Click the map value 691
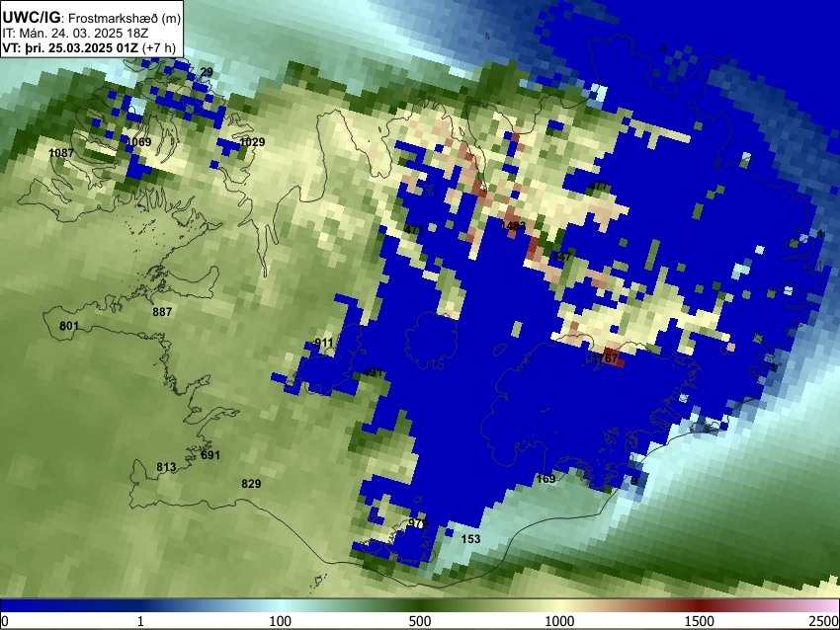 210,455
